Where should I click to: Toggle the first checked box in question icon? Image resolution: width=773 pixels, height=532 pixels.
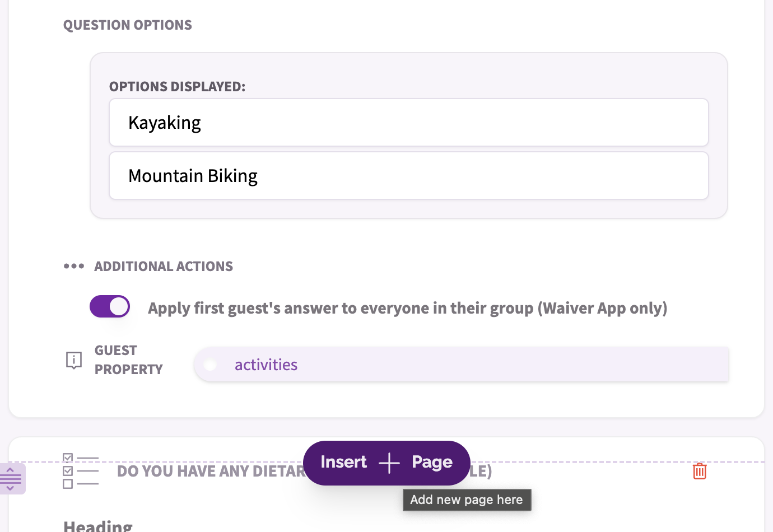(x=68, y=458)
